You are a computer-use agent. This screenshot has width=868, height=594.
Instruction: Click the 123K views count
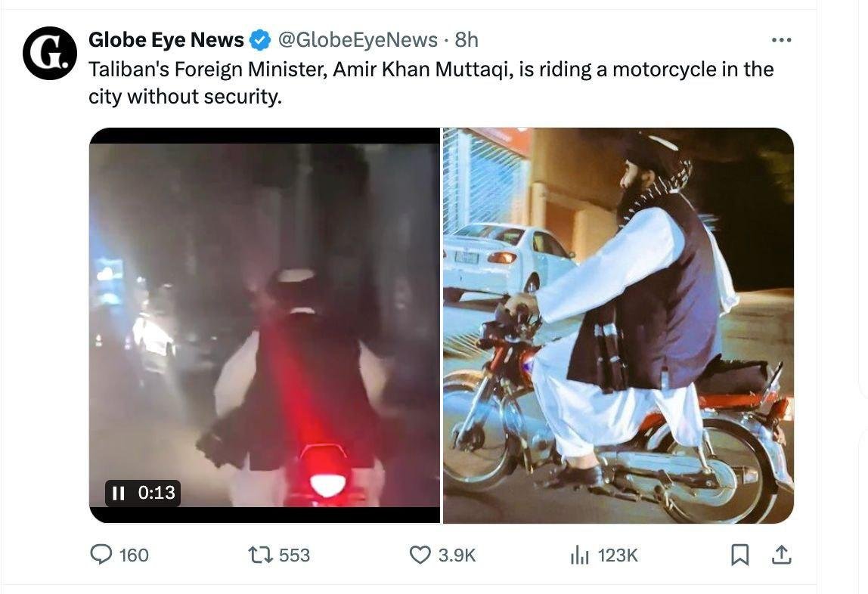(618, 555)
